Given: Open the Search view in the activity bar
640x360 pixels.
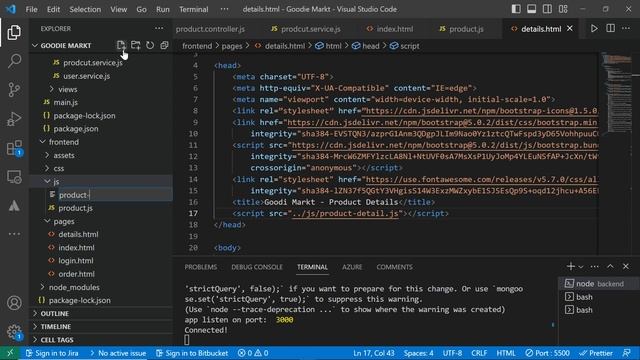Looking at the screenshot, I should click(14, 61).
